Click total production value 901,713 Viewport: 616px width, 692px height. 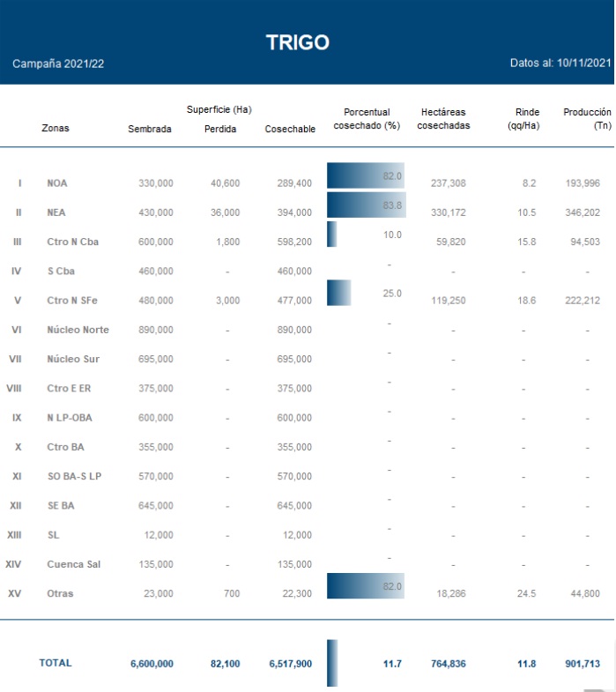pyautogui.click(x=582, y=664)
